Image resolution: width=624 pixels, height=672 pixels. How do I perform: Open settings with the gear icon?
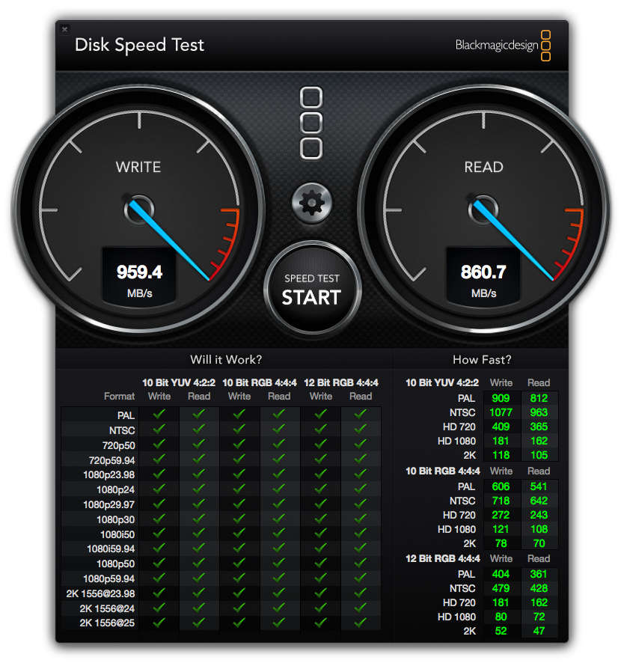[311, 203]
